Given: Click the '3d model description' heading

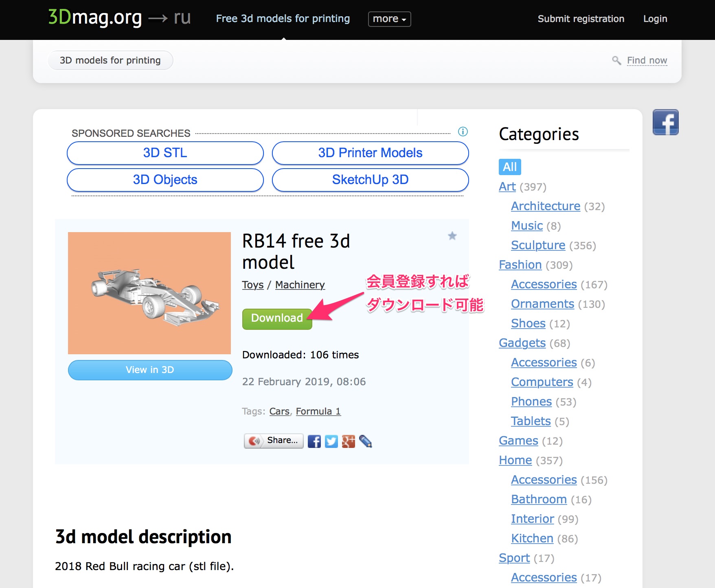Looking at the screenshot, I should [x=143, y=537].
